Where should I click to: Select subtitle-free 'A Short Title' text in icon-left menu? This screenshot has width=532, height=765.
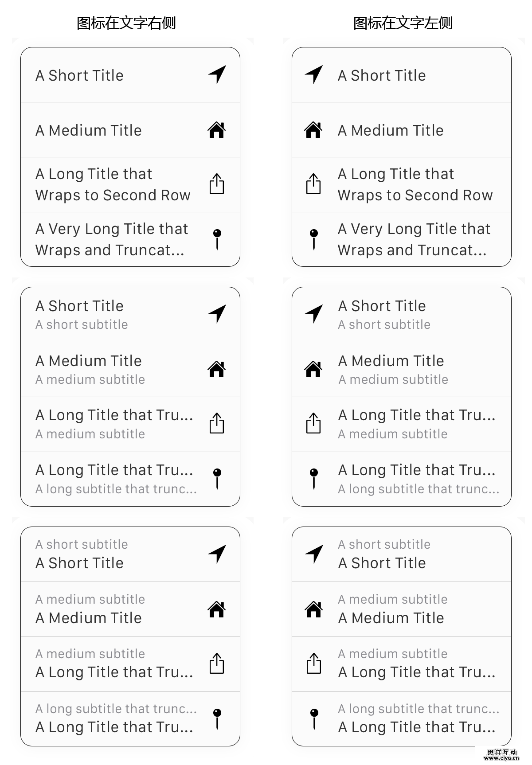[382, 75]
